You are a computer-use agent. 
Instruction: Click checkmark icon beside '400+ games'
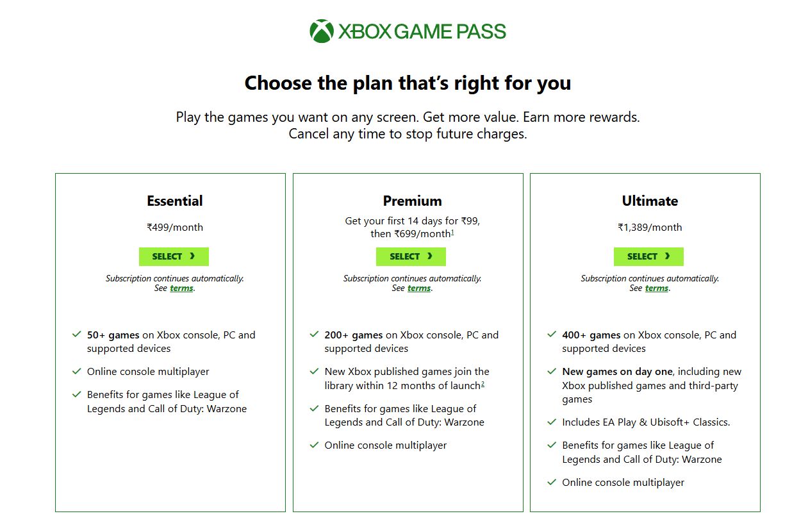(x=552, y=335)
